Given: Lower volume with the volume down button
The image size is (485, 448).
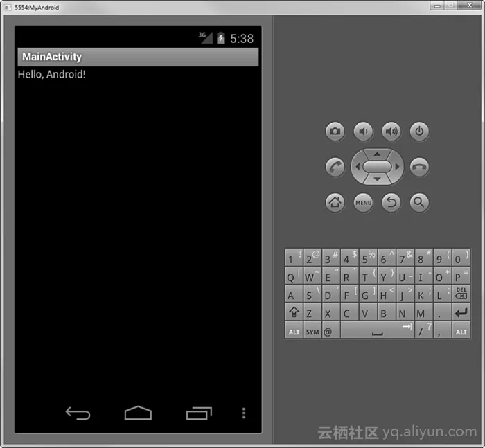Looking at the screenshot, I should [x=363, y=132].
